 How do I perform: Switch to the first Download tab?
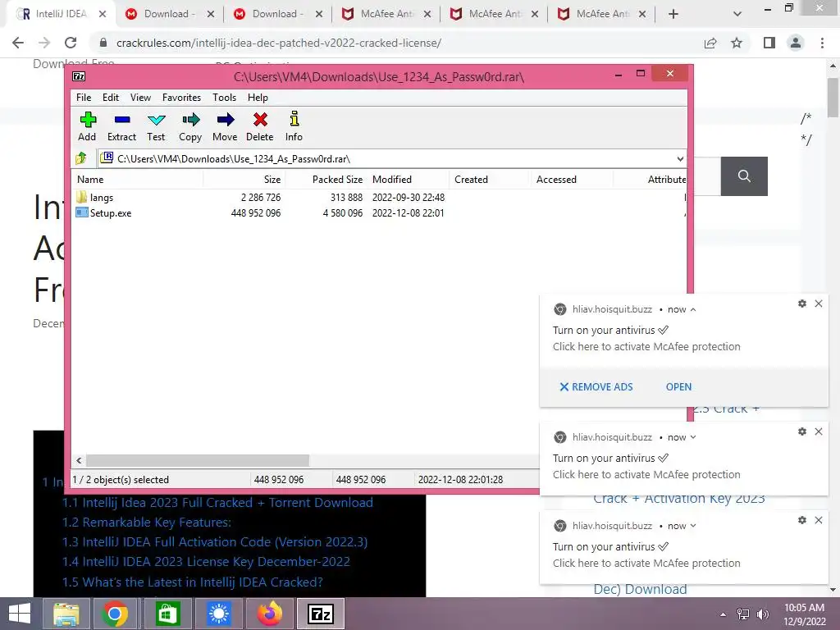coord(169,14)
